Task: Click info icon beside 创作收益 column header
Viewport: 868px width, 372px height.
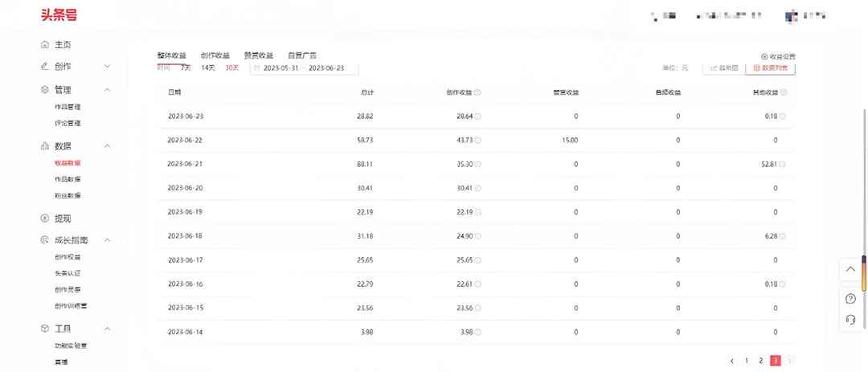Action: (477, 92)
